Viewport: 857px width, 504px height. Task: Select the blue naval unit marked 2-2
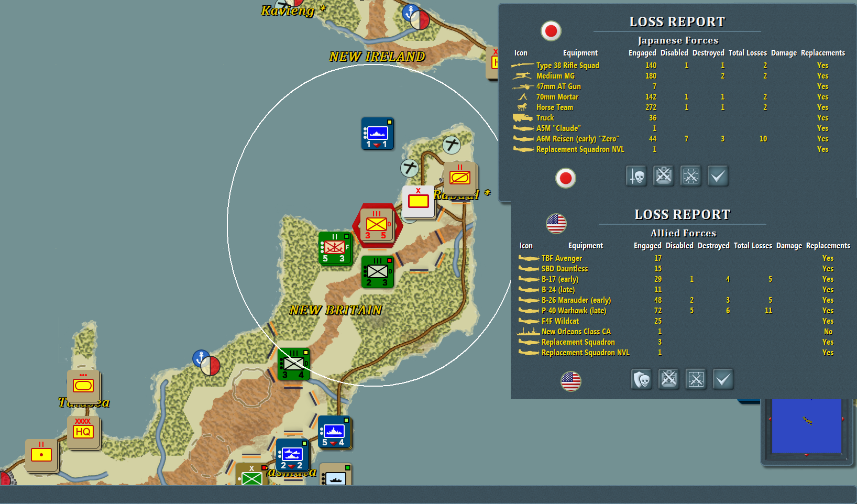(x=292, y=455)
